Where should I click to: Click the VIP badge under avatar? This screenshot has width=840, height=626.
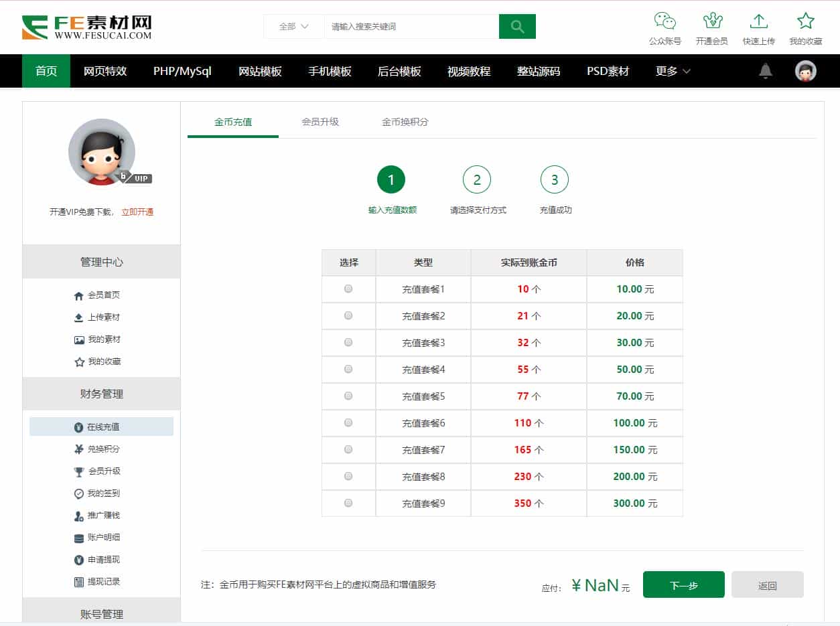click(x=137, y=177)
